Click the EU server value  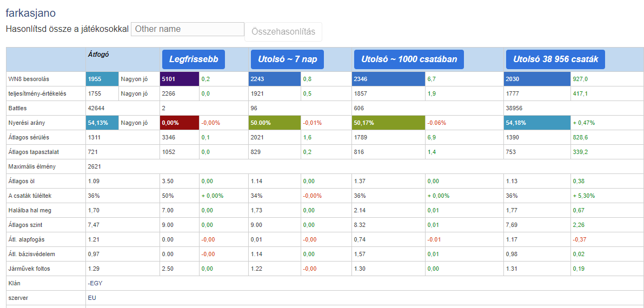click(x=92, y=298)
